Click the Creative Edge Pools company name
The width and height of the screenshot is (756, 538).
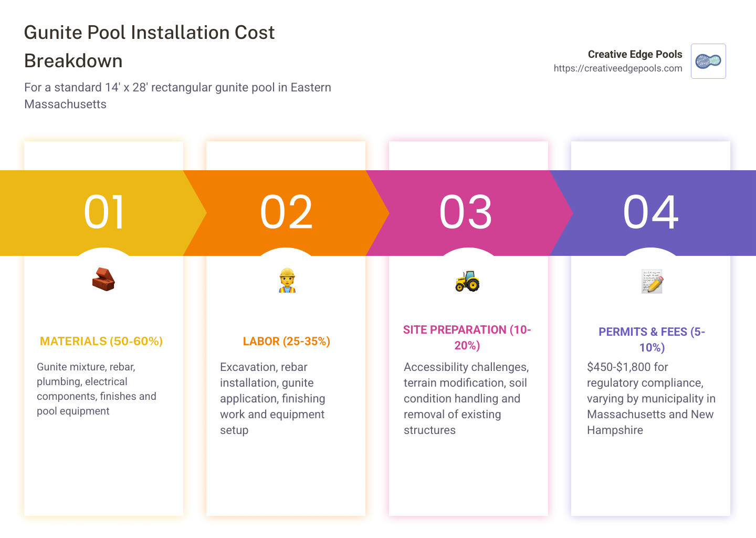(x=635, y=54)
